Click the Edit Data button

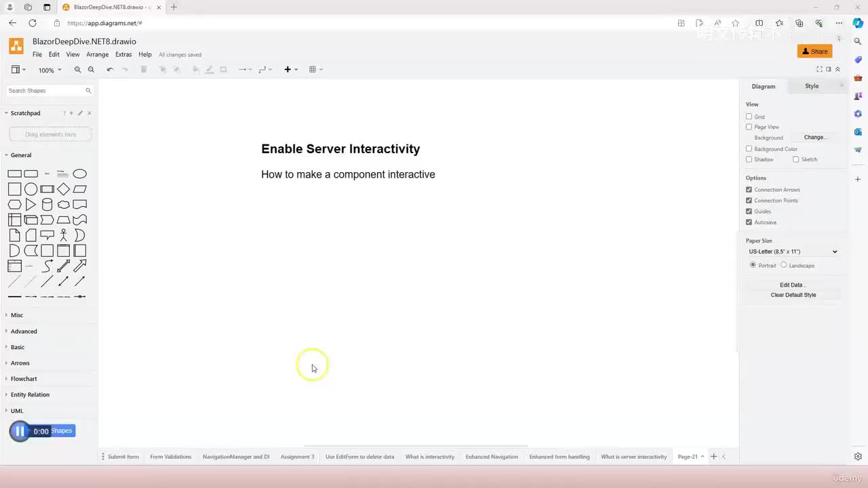[793, 285]
